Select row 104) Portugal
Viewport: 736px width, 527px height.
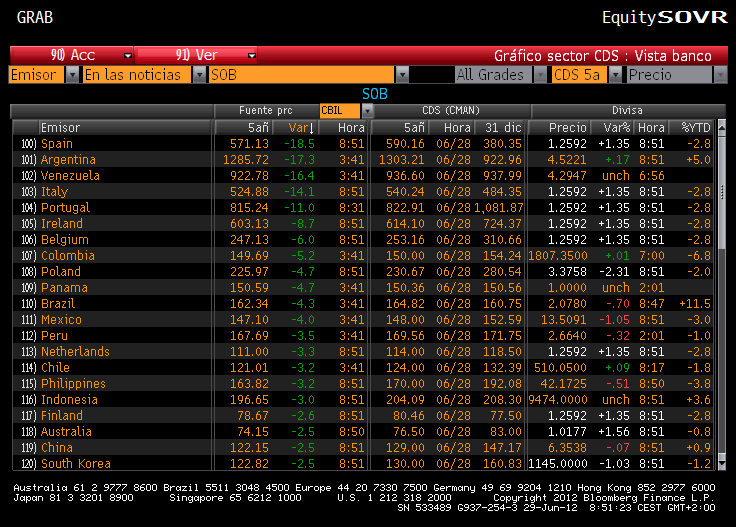362,207
